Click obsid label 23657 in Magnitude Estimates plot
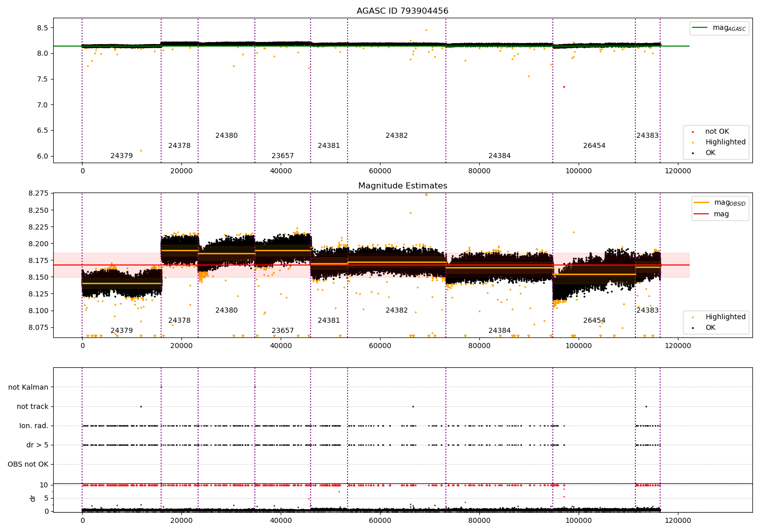This screenshot has width=760, height=532. (283, 331)
